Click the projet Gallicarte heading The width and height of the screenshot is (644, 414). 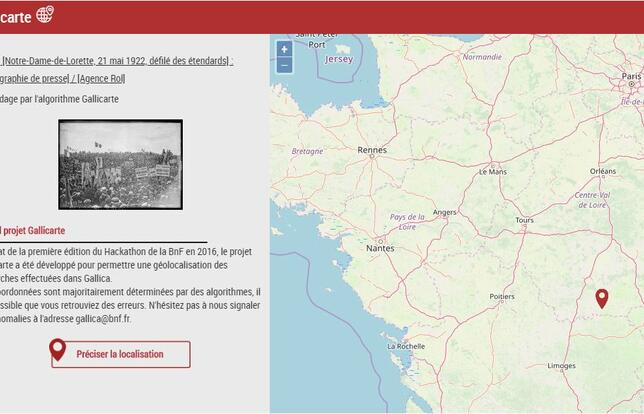pyautogui.click(x=33, y=230)
